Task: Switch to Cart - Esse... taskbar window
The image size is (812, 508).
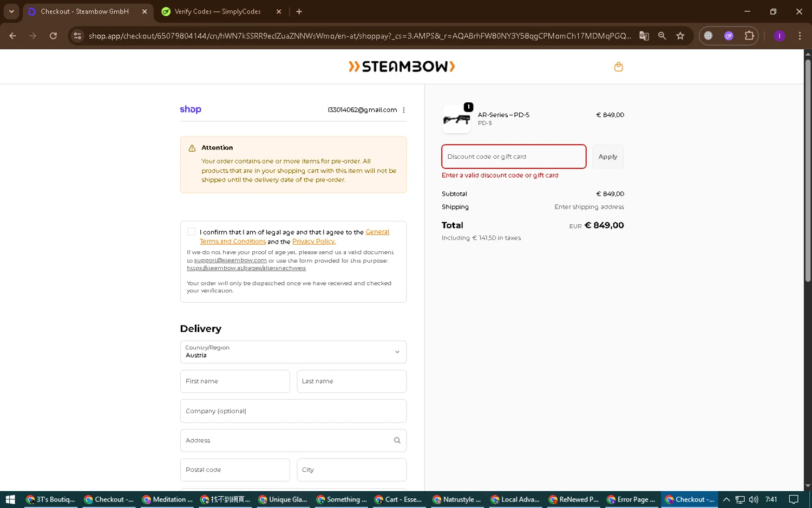Action: pyautogui.click(x=400, y=499)
